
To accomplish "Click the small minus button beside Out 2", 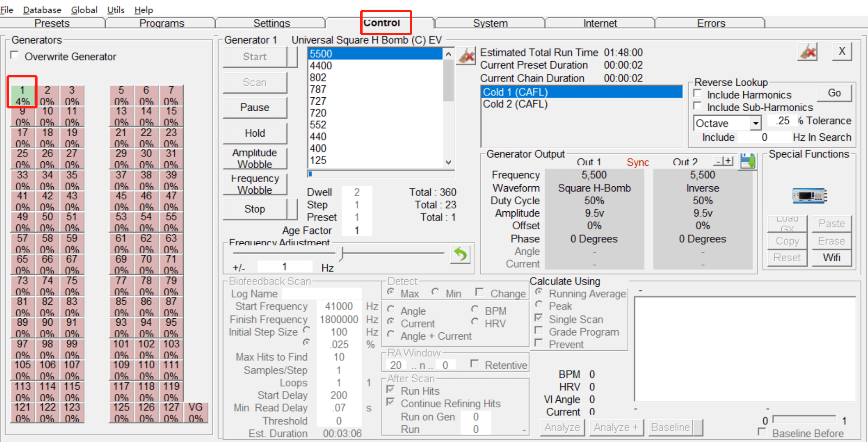I will point(719,161).
